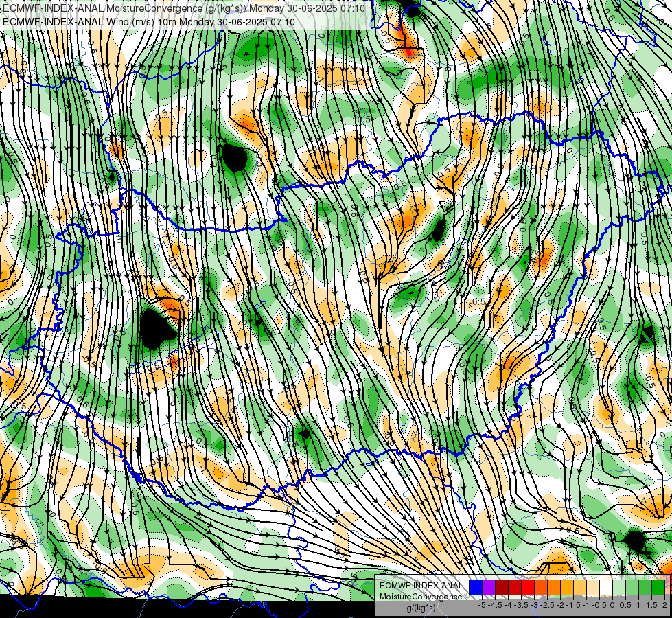Click the legend tick label -5
This screenshot has width=672, height=618.
click(482, 605)
